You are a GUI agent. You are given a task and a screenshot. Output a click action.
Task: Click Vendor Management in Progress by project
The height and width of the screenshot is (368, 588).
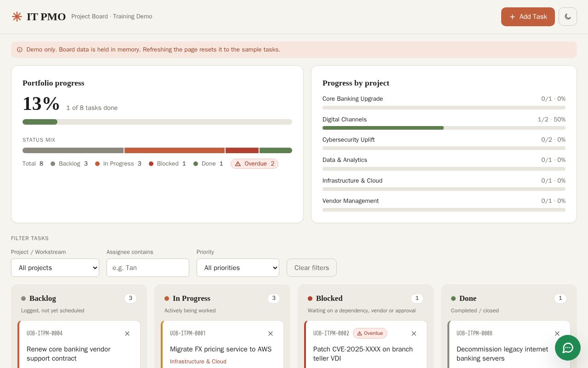coord(351,201)
